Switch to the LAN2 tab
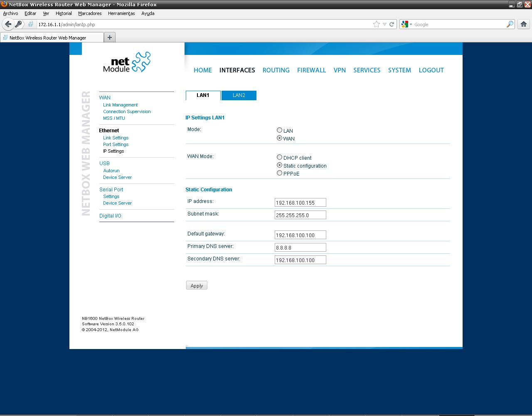 pos(239,95)
